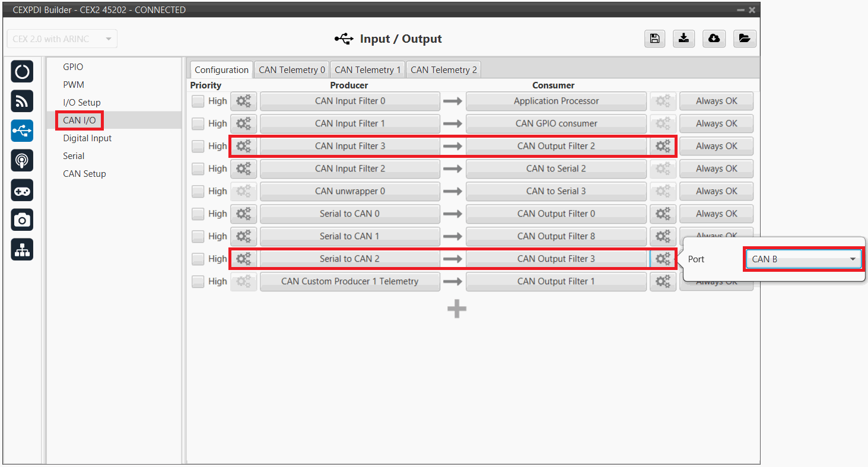Click the save configuration floppy disk icon
868x467 pixels.
click(x=654, y=39)
